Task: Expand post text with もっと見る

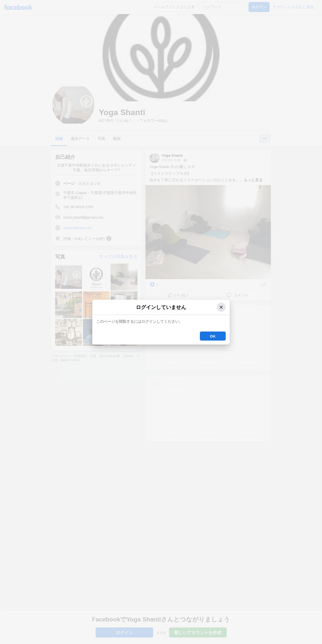Action: coord(253,180)
